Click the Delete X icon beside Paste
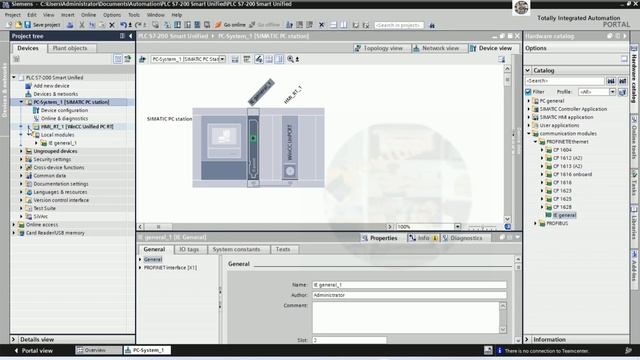 112,25
